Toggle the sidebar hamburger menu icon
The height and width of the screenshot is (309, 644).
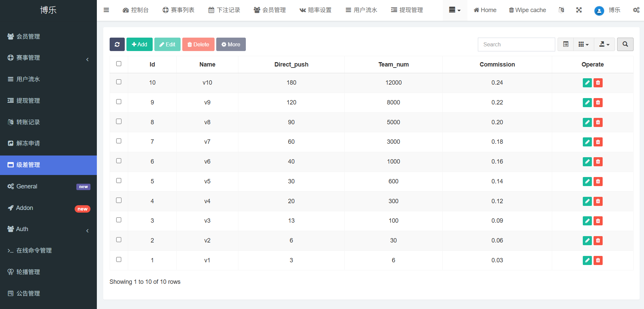coord(106,10)
